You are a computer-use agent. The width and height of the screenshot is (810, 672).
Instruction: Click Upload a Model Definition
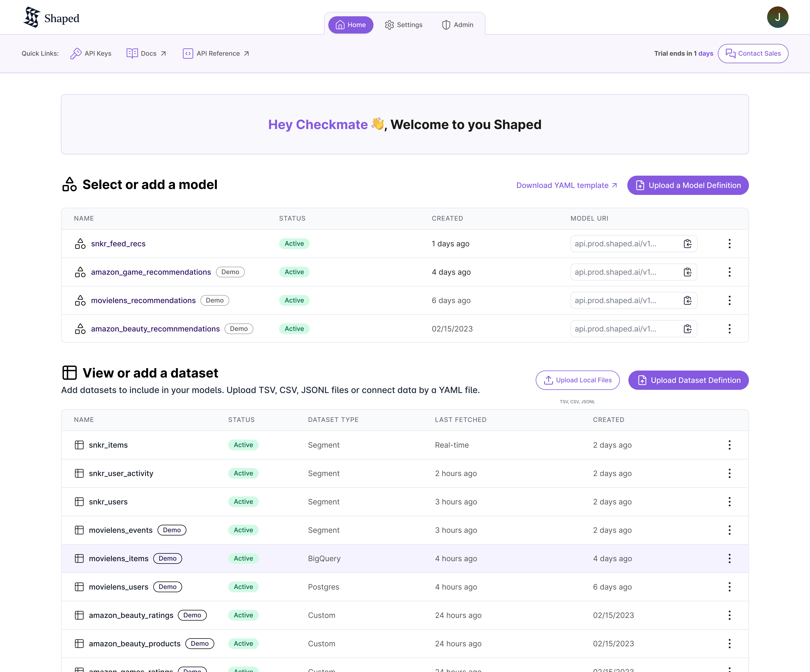pyautogui.click(x=688, y=185)
